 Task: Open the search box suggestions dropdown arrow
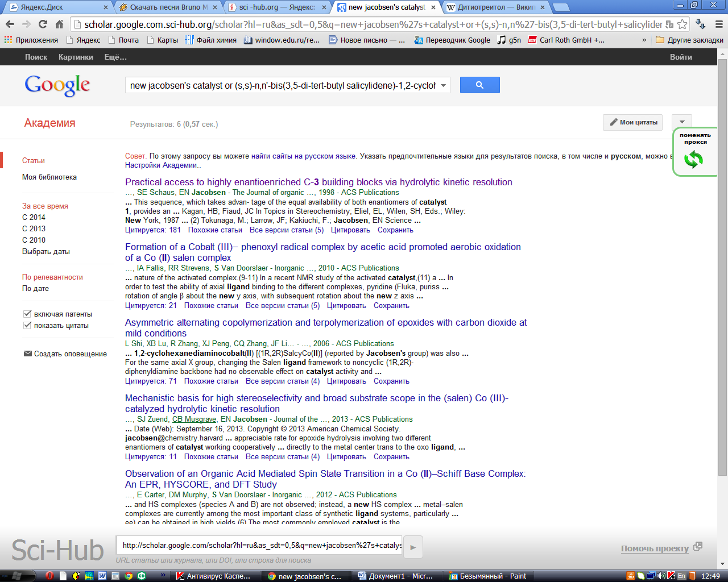pos(443,85)
